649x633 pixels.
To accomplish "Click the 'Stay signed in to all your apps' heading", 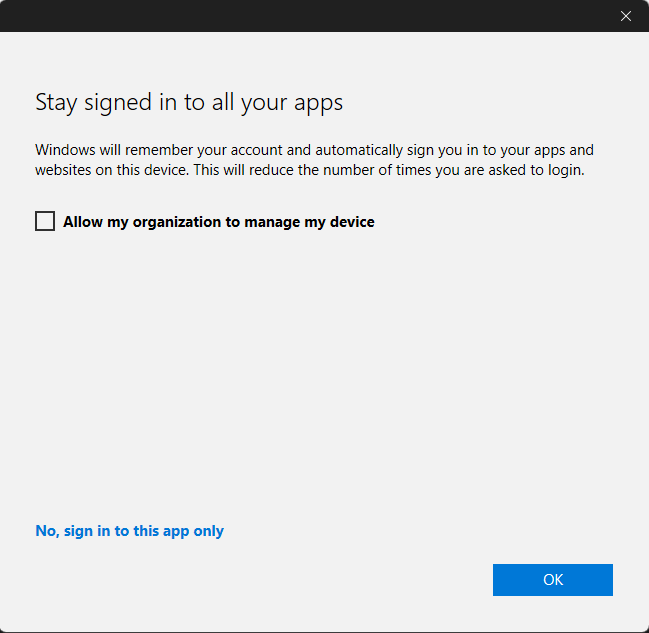I will coord(189,102).
